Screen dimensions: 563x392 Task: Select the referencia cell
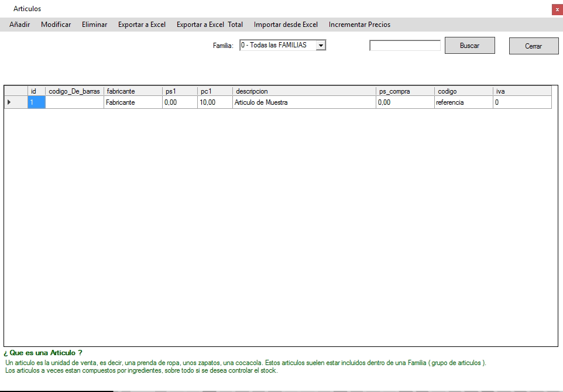point(464,102)
